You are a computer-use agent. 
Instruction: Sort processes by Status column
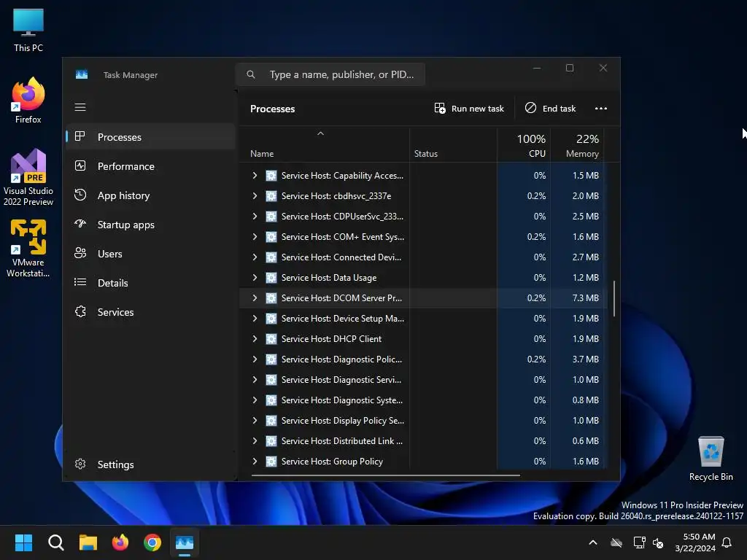(x=453, y=146)
